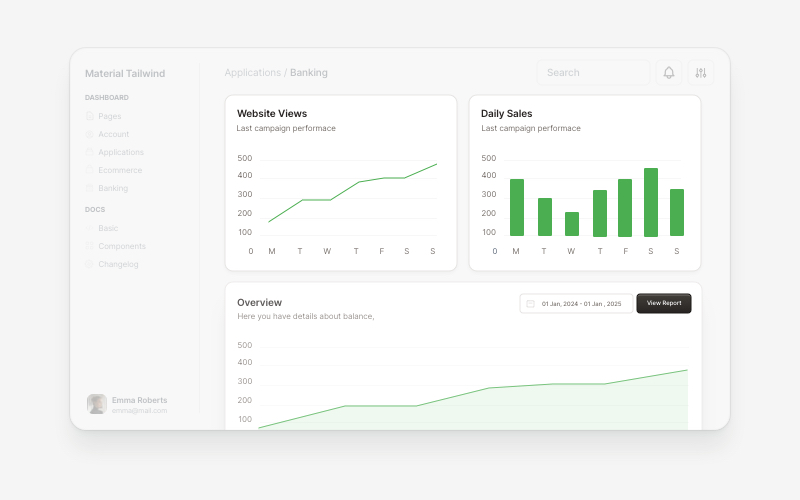Click the Account icon in sidebar
This screenshot has width=800, height=500.
click(x=90, y=134)
